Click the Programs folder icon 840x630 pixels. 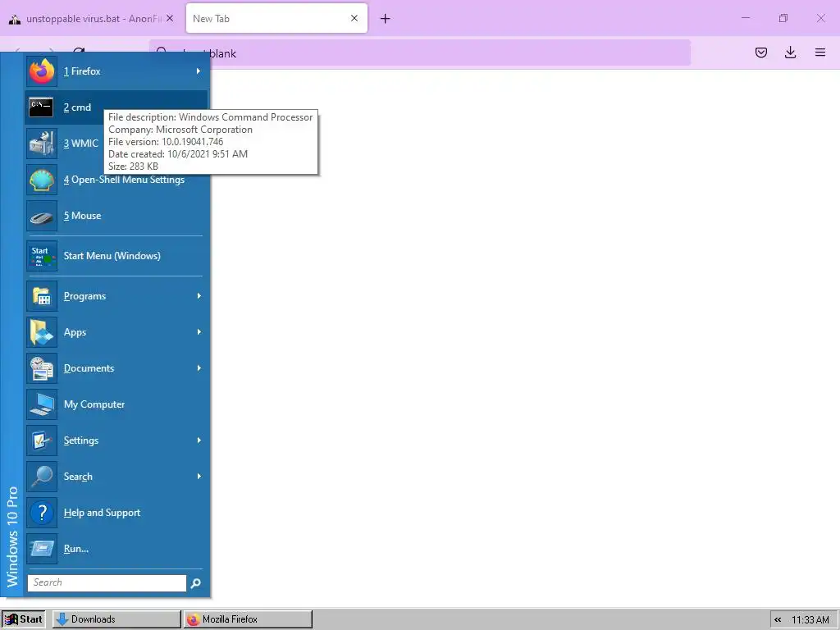(x=42, y=296)
